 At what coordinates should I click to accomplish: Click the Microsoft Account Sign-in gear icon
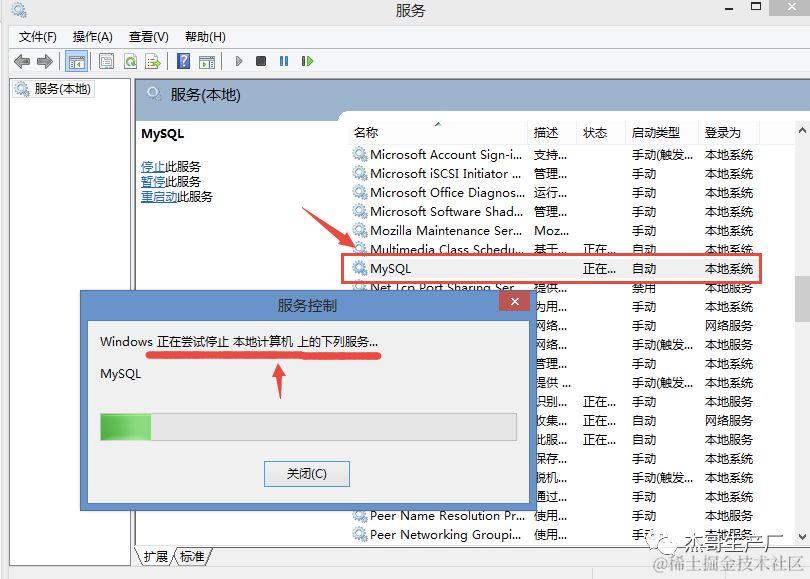(x=360, y=154)
